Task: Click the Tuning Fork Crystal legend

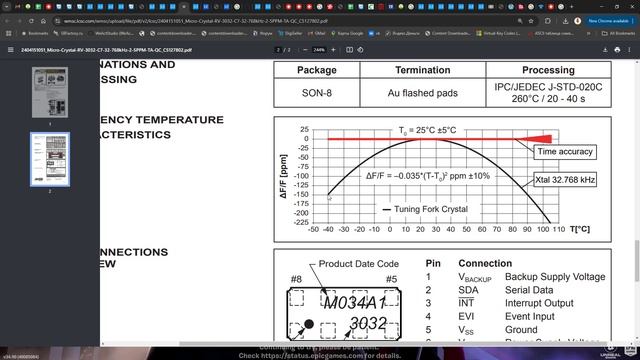Action: pos(425,209)
